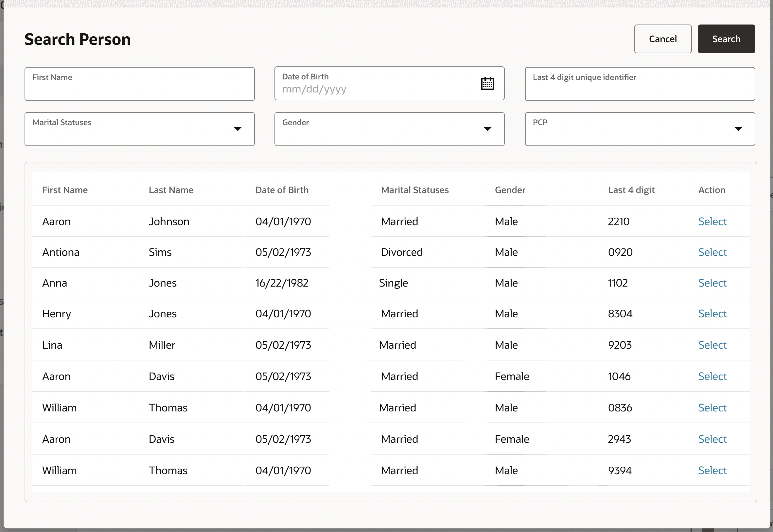Choose Select for Anna Jones
Image resolution: width=773 pixels, height=532 pixels.
tap(712, 283)
